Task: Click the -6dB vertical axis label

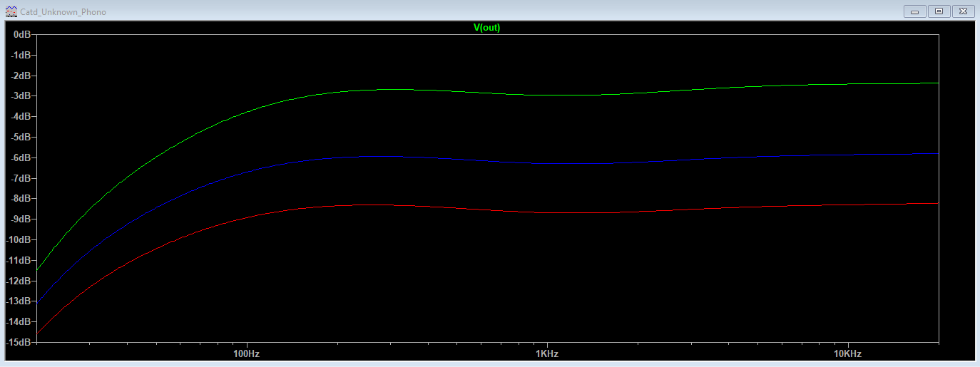Action: point(21,157)
